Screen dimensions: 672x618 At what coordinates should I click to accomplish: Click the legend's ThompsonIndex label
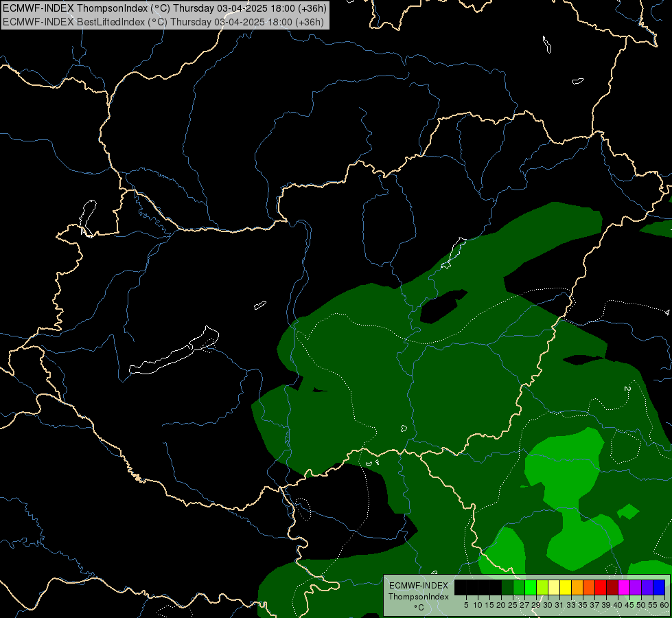[419, 597]
